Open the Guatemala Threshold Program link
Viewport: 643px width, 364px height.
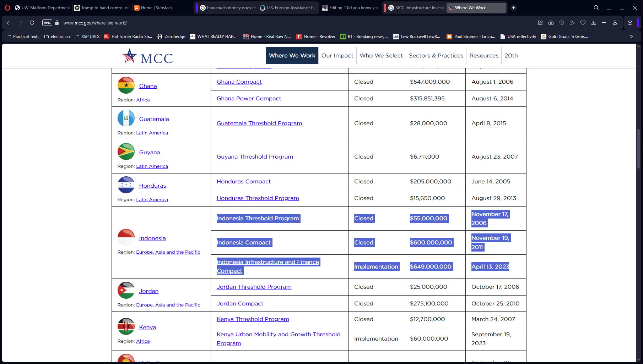pos(259,123)
